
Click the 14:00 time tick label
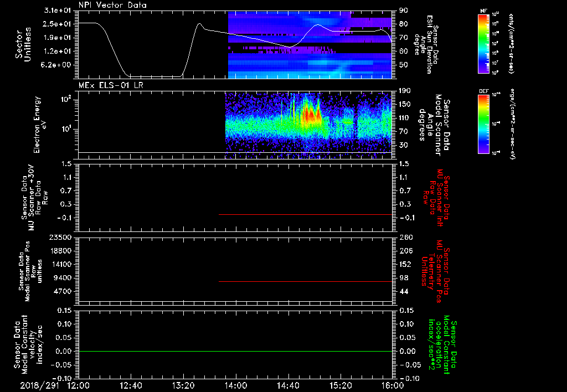point(235,385)
